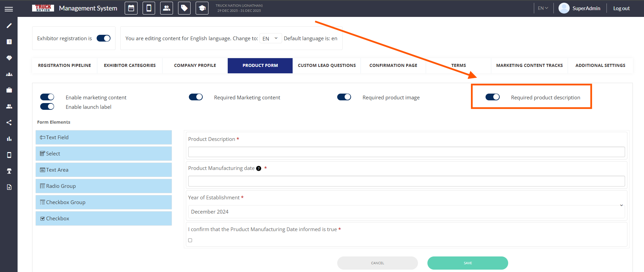Click the mobile device icon in header
This screenshot has width=644, height=272.
point(149,8)
